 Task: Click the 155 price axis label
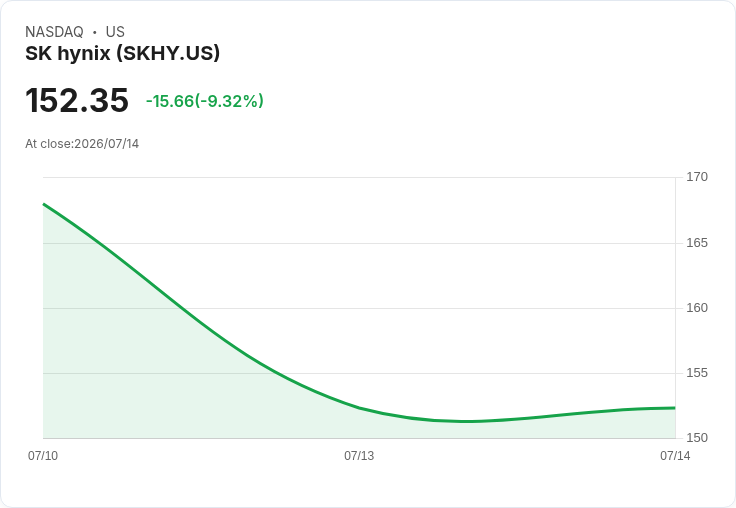pyautogui.click(x=697, y=373)
